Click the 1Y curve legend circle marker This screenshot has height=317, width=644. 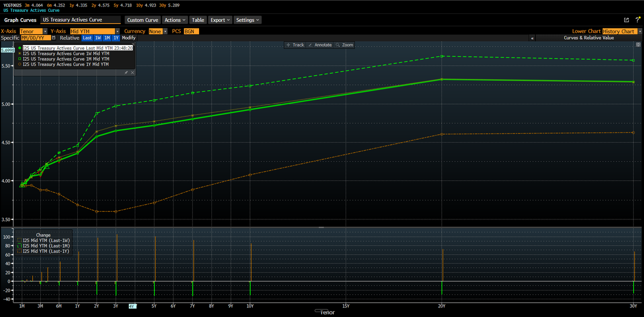(19, 64)
